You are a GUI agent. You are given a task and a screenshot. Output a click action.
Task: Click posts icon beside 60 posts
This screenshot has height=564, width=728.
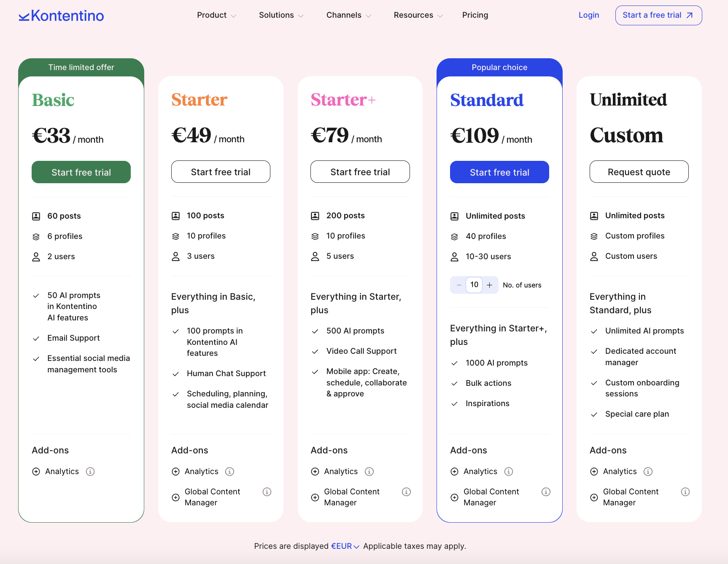coord(36,217)
